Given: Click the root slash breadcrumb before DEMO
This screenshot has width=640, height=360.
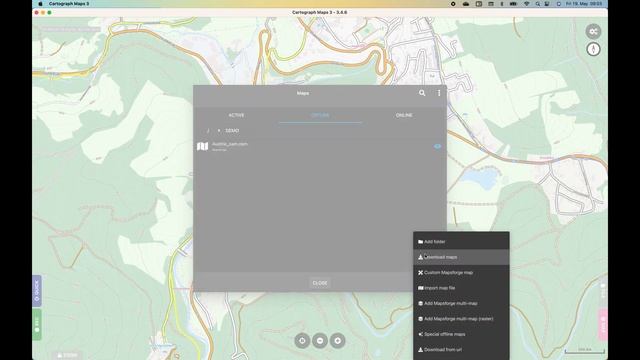Looking at the screenshot, I should coord(208,131).
